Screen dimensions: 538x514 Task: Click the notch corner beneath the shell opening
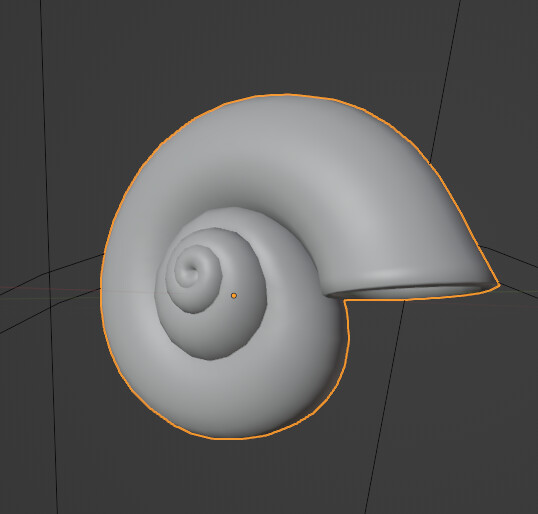345,301
